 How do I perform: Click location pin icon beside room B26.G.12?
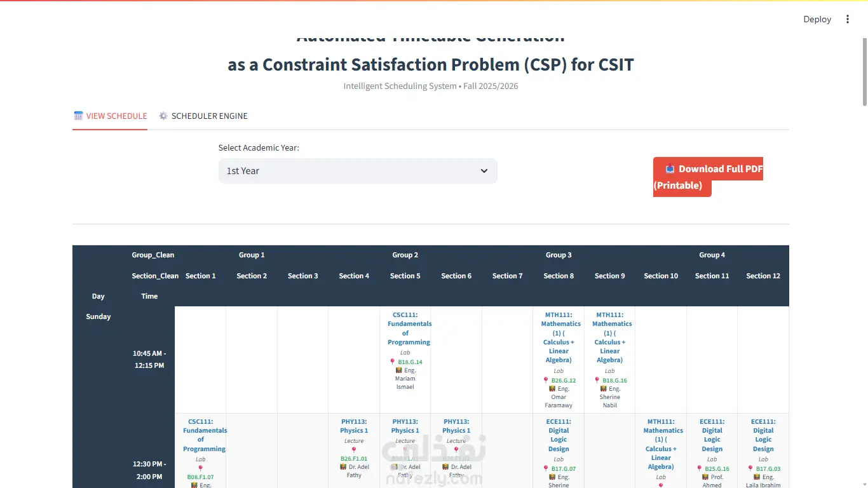545,380
